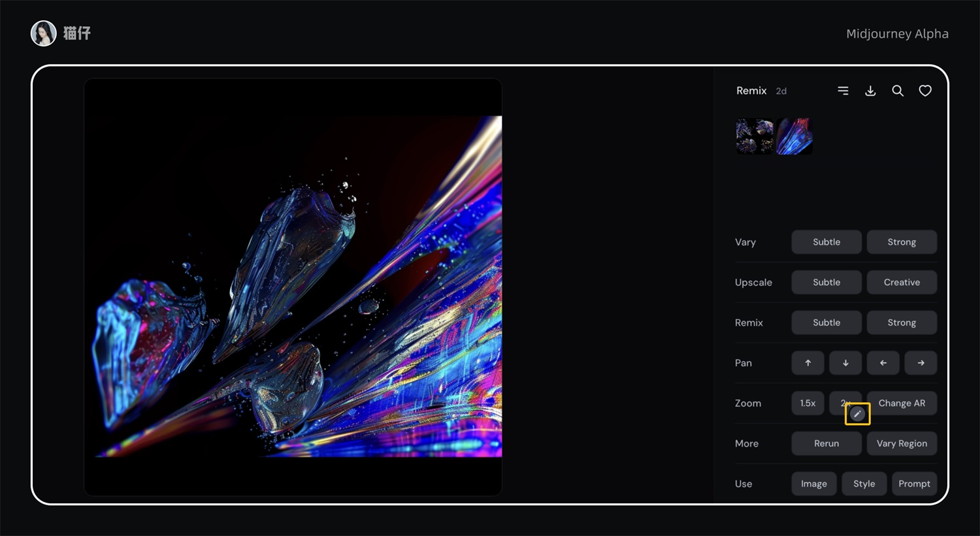
Task: Click the user avatar picture
Action: [x=44, y=33]
